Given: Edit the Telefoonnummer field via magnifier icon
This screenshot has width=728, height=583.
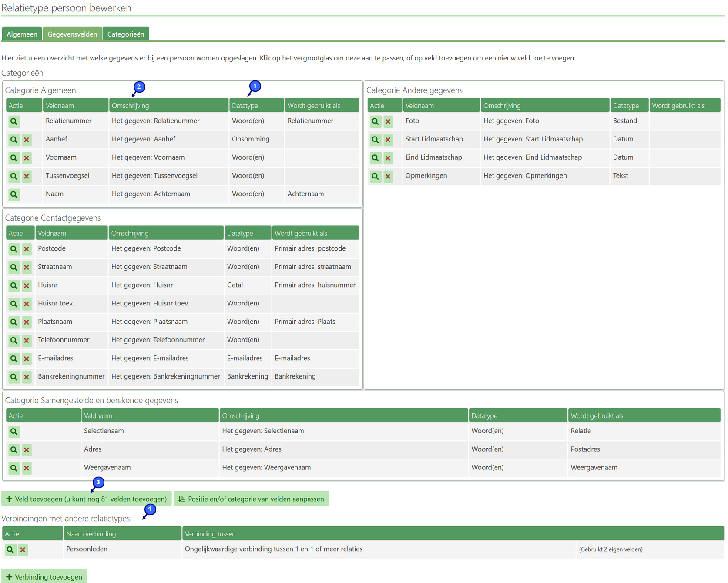Looking at the screenshot, I should [x=14, y=340].
